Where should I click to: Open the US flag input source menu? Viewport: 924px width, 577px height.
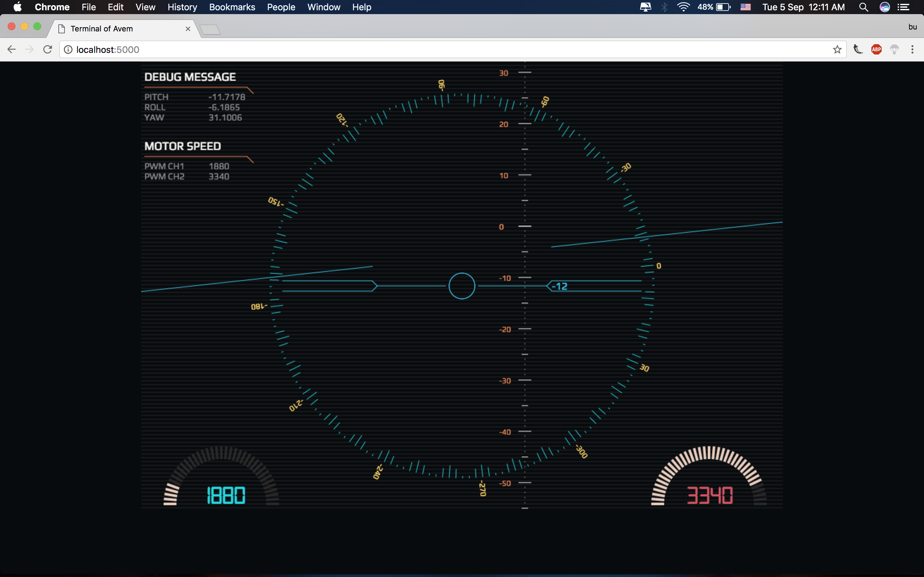click(x=745, y=7)
